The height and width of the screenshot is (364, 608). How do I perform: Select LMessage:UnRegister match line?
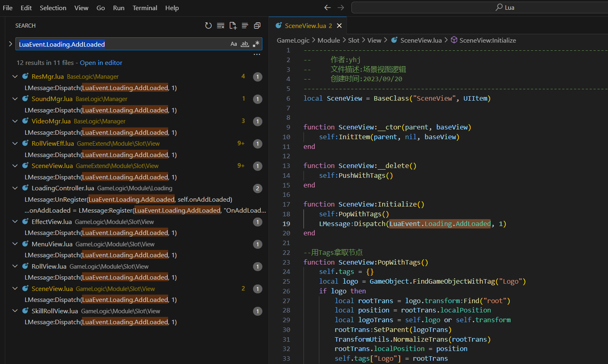(x=128, y=199)
